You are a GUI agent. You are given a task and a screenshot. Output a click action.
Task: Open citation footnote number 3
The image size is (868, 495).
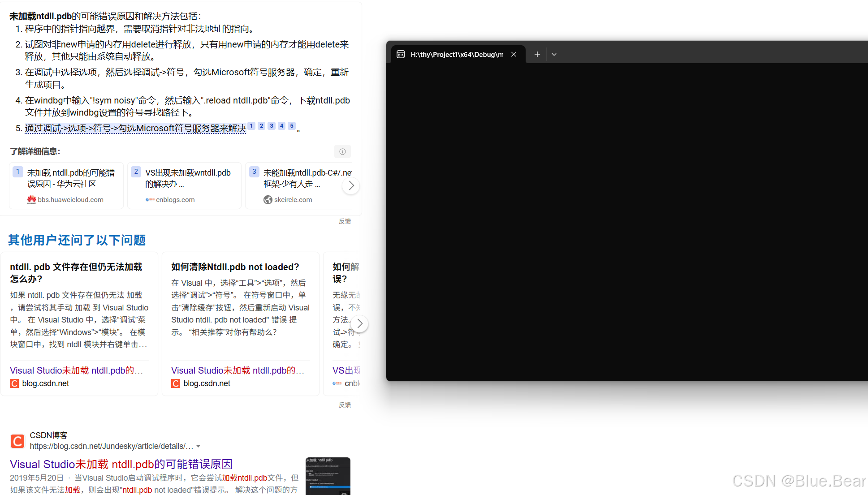point(272,126)
